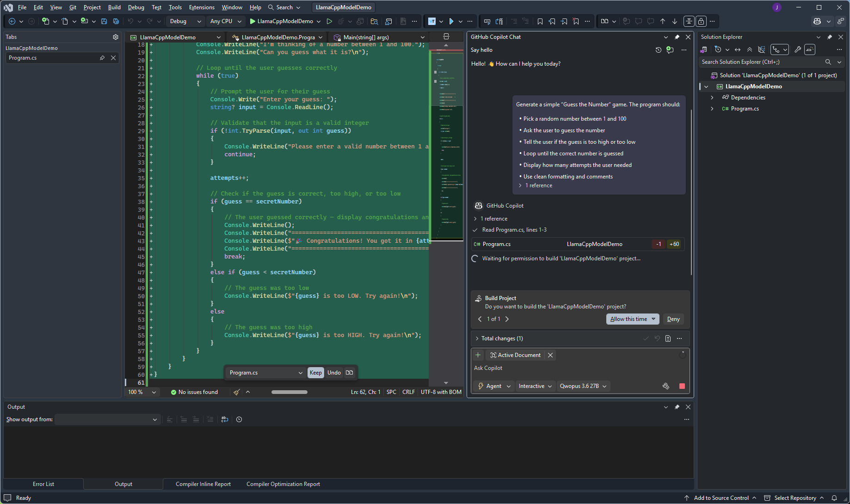Click Sync with Active Document arrows icon

(738, 49)
